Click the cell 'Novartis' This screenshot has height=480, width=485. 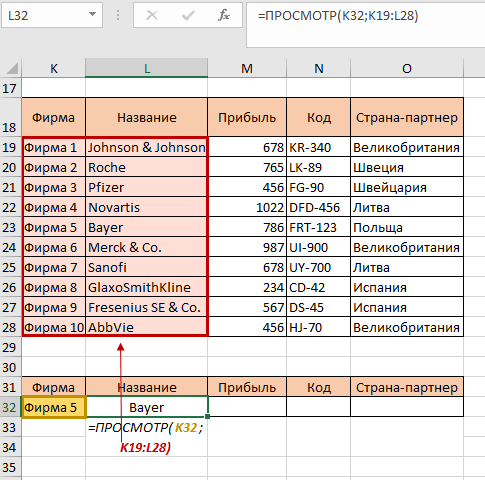tap(147, 207)
